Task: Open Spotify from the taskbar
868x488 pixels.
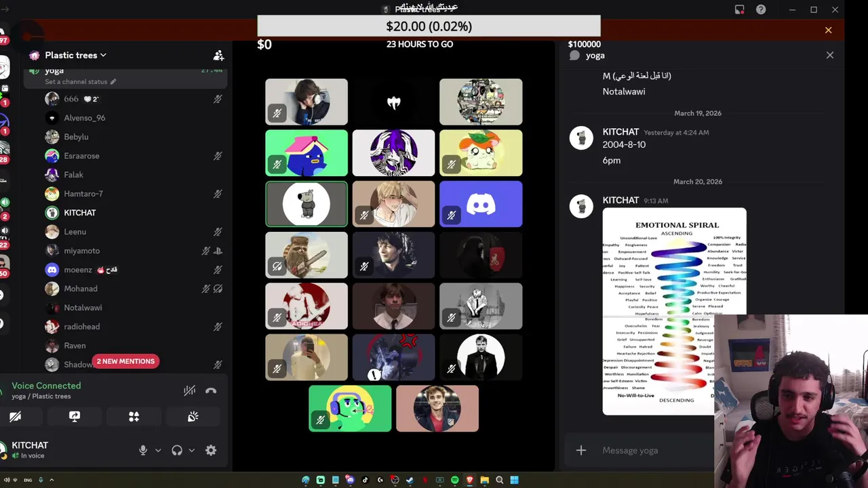Action: tap(454, 480)
